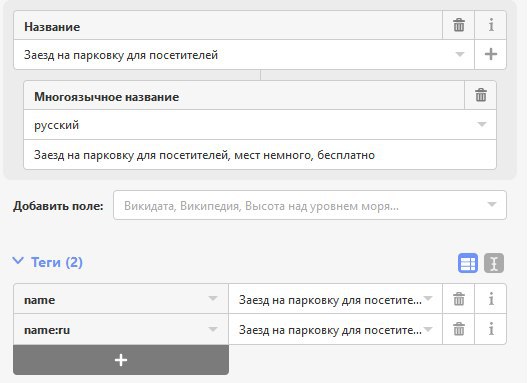Delete the name tag row

coord(458,299)
